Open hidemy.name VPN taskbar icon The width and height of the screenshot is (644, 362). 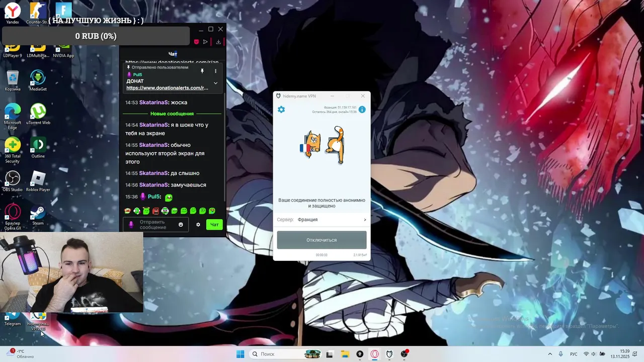(389, 354)
